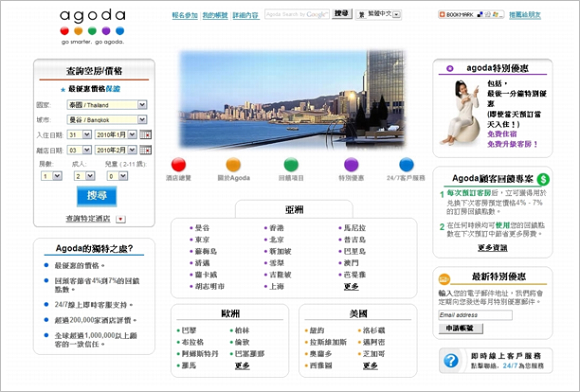Click the blue star beside 最優惠價格
Viewport: 580px width, 392px height.
pyautogui.click(x=63, y=89)
